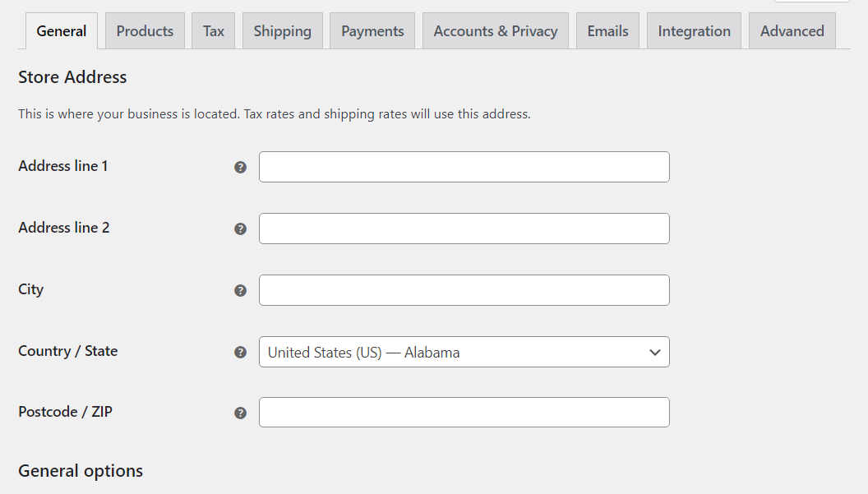Go to the Shipping tab
This screenshot has width=868, height=494.
pos(282,30)
